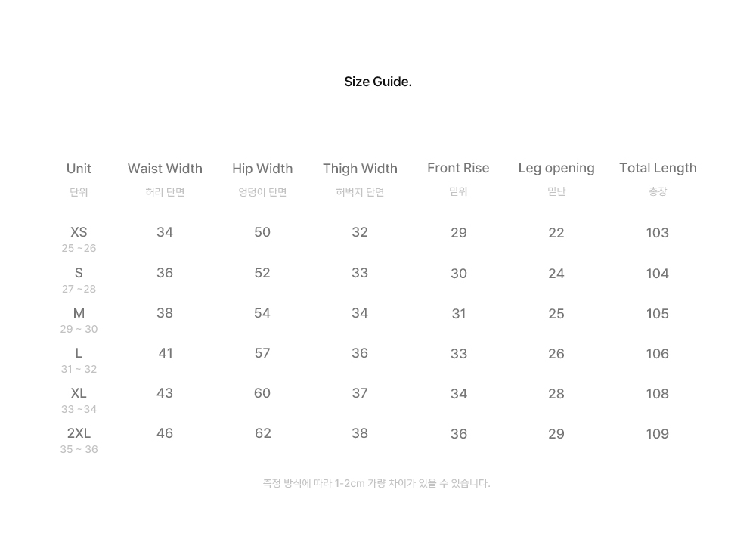The height and width of the screenshot is (558, 756).
Task: Select the XS size row label
Action: click(x=79, y=232)
